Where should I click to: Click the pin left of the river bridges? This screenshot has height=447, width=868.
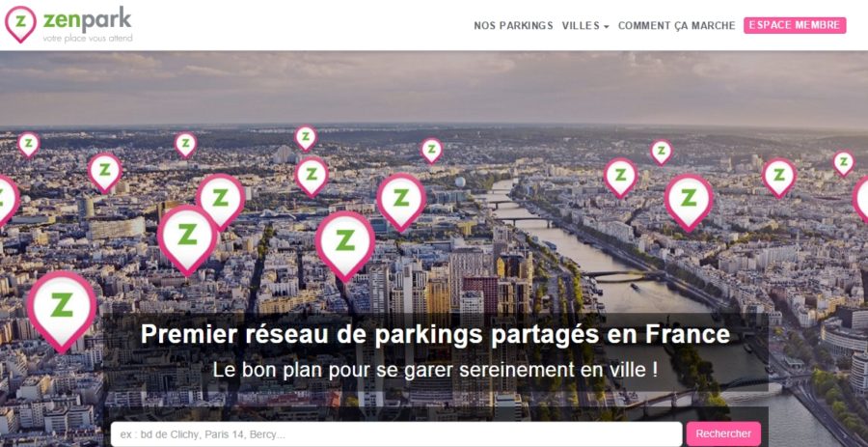tap(401, 202)
